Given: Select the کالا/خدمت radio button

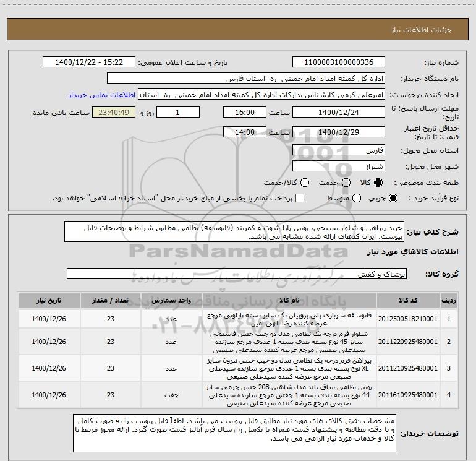Looking at the screenshot, I should point(305,183).
